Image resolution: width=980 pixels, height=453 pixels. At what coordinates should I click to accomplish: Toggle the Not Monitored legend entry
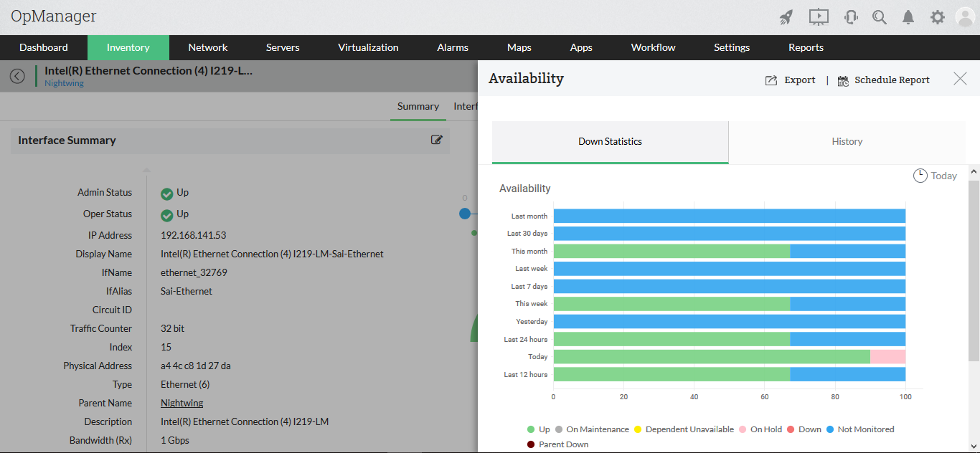860,429
